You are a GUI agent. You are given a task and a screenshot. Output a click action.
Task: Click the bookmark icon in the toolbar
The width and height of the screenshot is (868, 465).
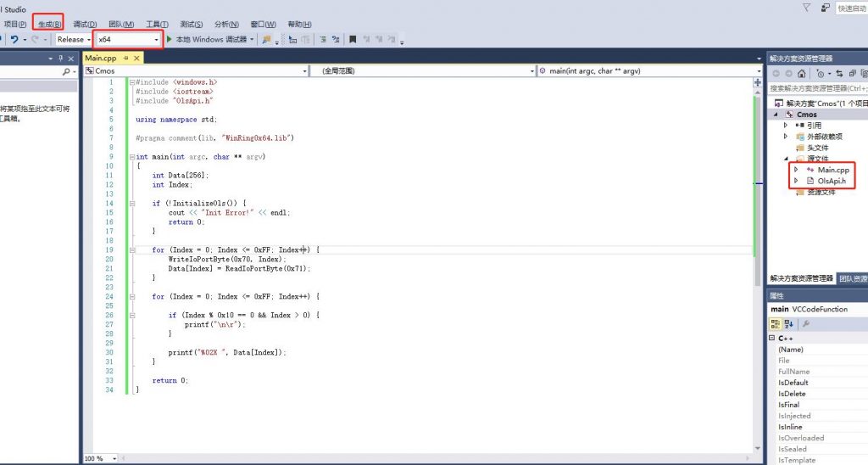pos(353,39)
